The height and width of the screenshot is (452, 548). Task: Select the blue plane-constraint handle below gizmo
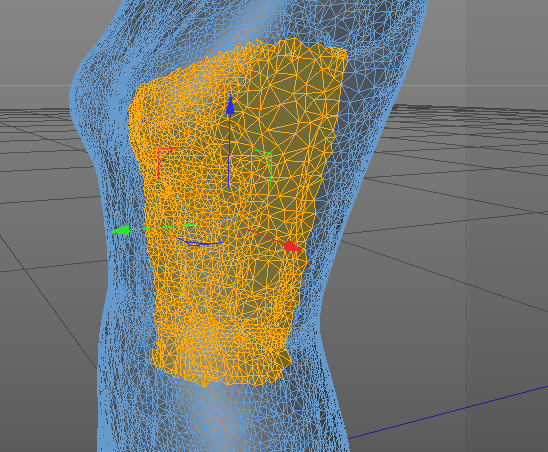pos(200,242)
